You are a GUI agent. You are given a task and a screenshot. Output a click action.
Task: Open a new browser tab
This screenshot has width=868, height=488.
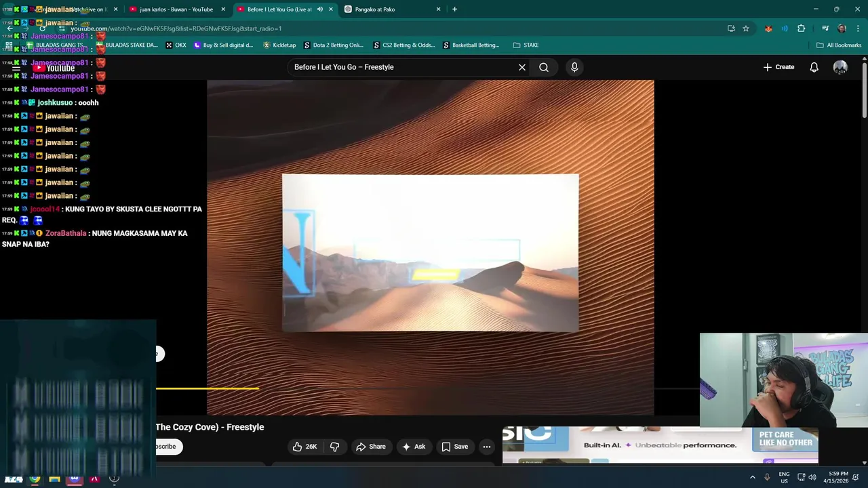pos(454,9)
